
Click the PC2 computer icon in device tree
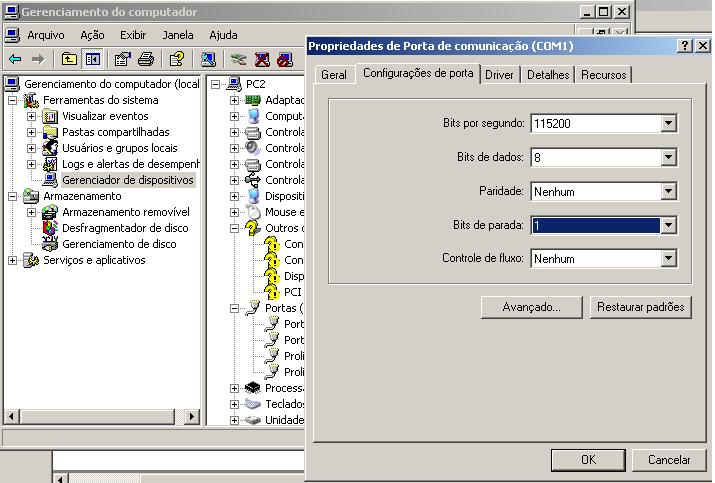pyautogui.click(x=234, y=84)
